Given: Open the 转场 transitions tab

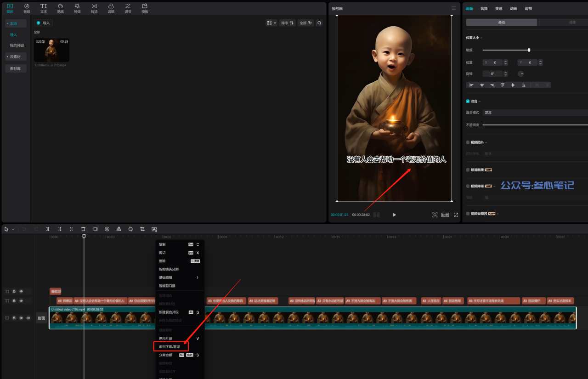Looking at the screenshot, I should 94,8.
